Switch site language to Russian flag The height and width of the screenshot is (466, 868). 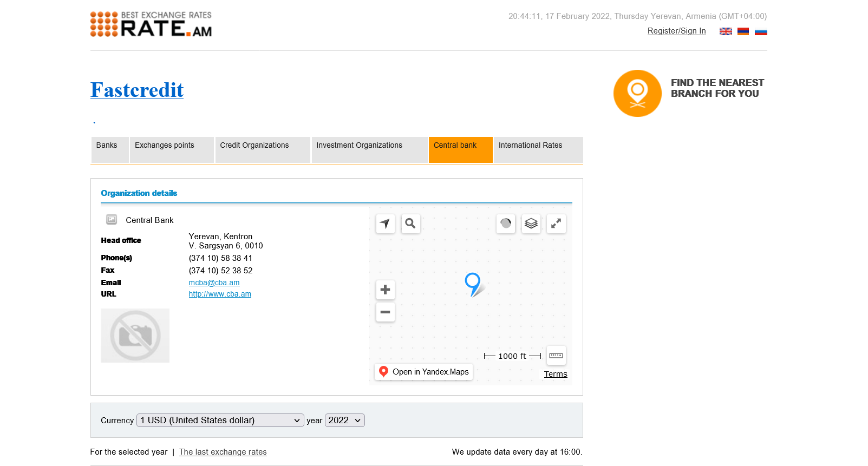(761, 31)
